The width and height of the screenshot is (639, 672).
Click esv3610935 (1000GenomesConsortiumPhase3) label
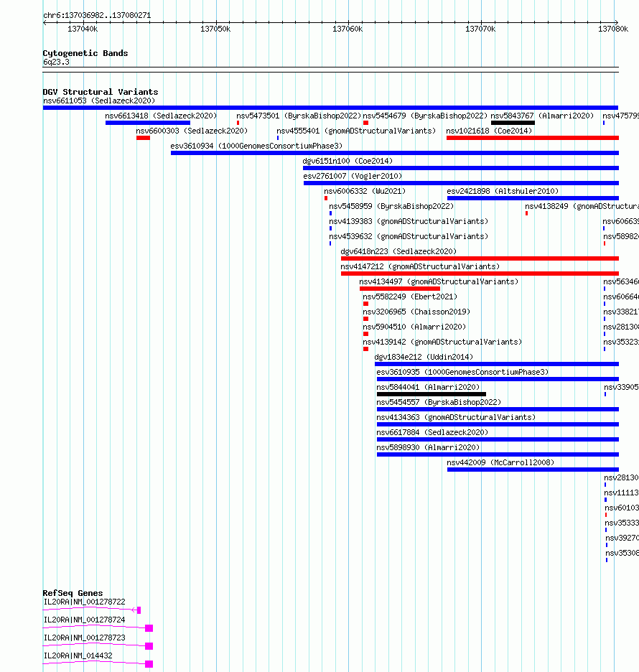pos(462,372)
